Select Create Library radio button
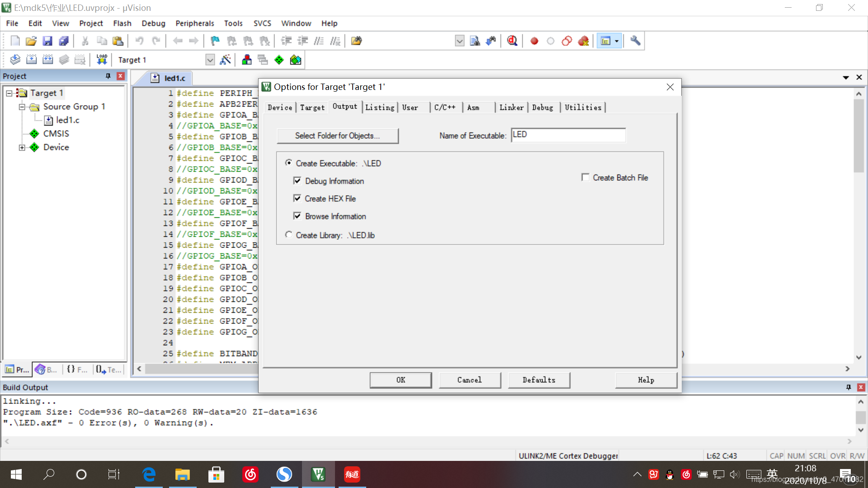The width and height of the screenshot is (868, 488). tap(288, 235)
